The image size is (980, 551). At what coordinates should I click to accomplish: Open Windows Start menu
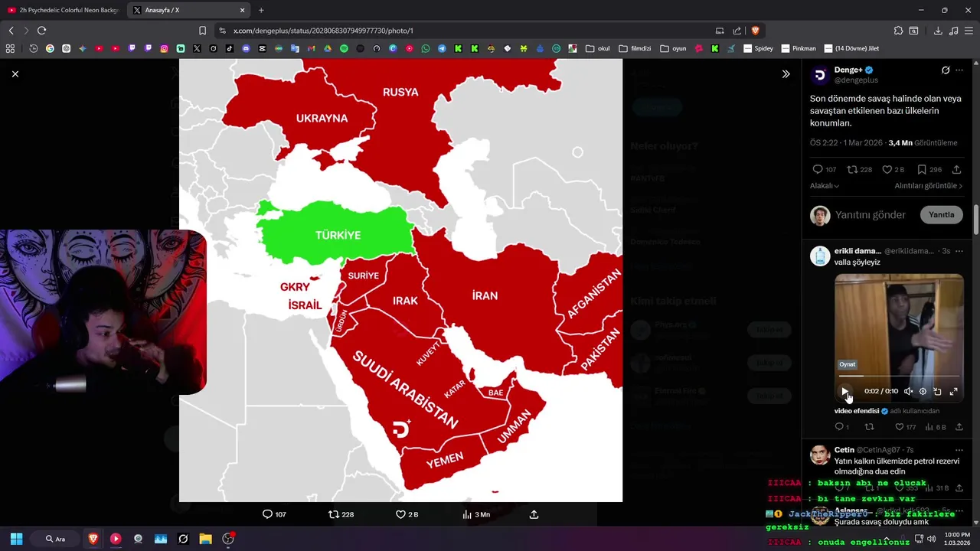(x=16, y=539)
